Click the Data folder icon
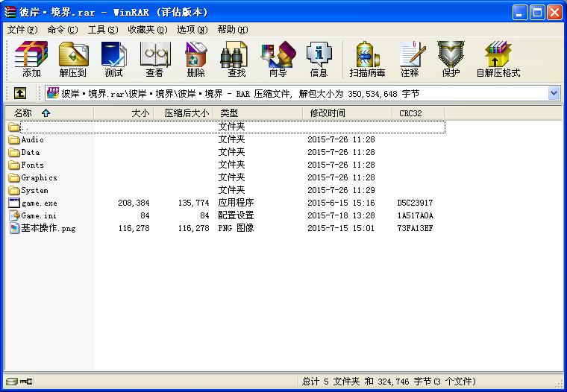Viewport: 567px width, 392px height. tap(14, 153)
